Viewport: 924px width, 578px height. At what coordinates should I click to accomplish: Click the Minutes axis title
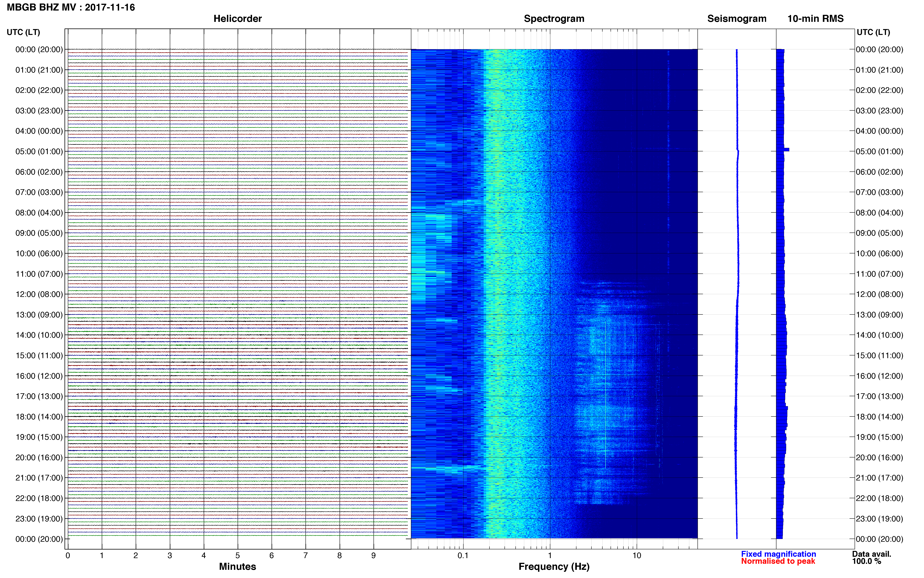pyautogui.click(x=237, y=566)
